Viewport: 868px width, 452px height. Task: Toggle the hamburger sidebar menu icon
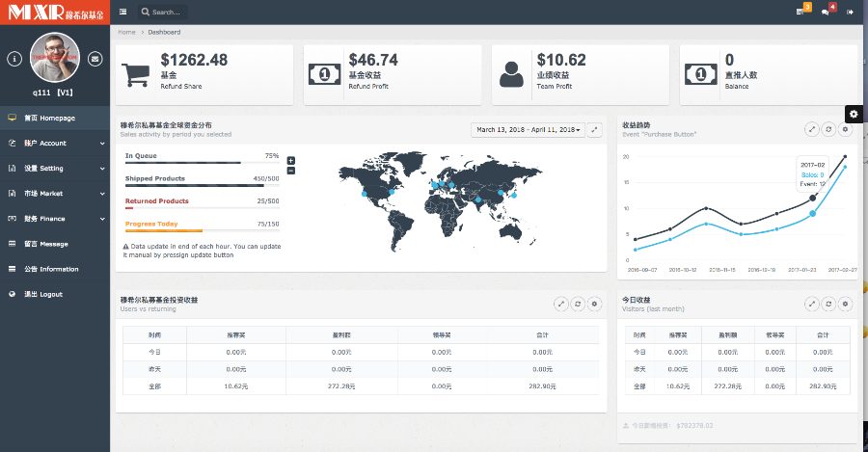point(122,12)
